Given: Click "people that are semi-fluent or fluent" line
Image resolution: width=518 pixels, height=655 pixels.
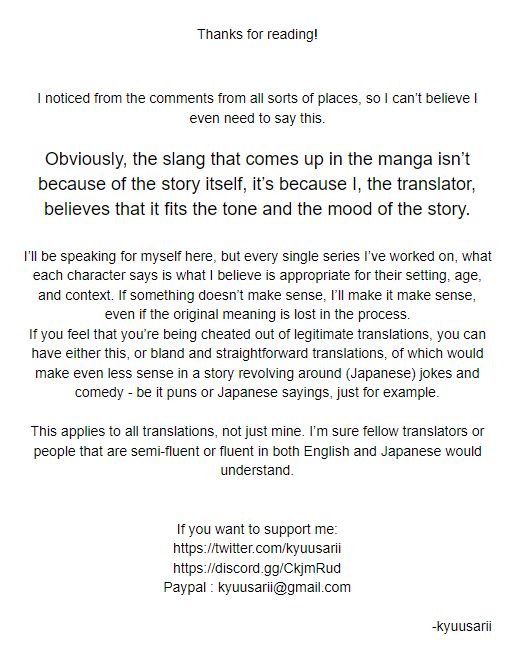Looking at the screenshot, I should [x=257, y=451].
